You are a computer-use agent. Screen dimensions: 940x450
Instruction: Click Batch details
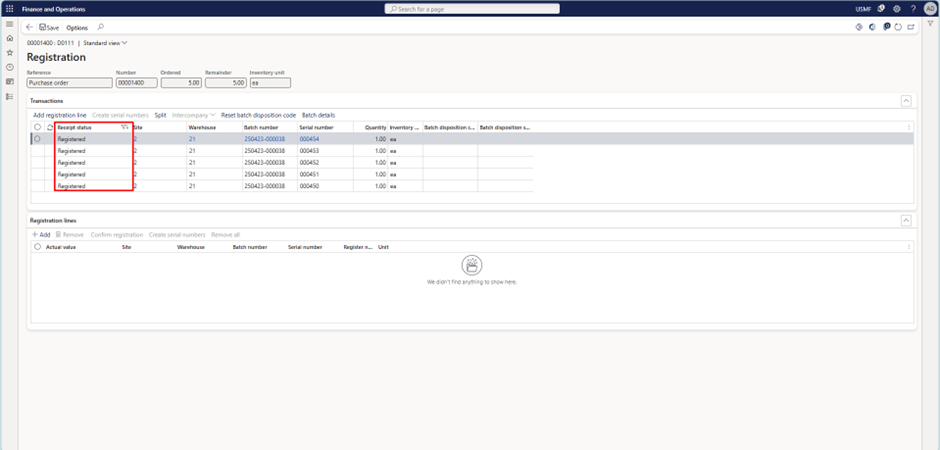[x=318, y=115]
